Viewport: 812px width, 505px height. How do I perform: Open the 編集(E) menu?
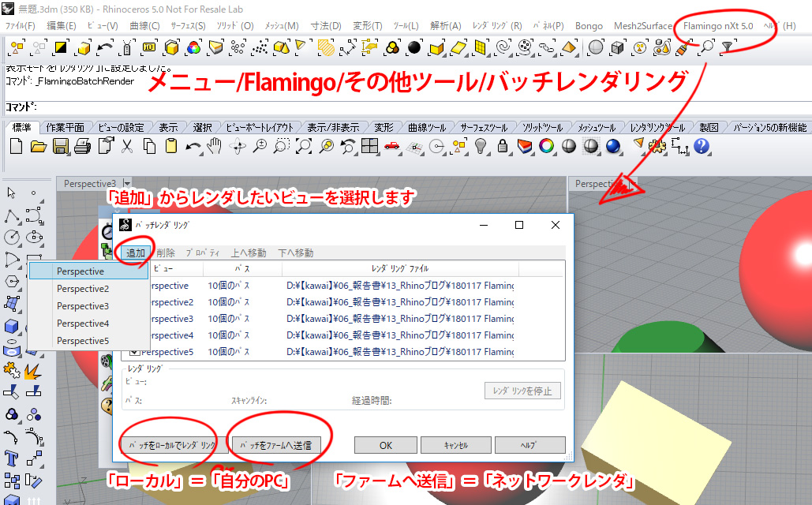click(61, 26)
